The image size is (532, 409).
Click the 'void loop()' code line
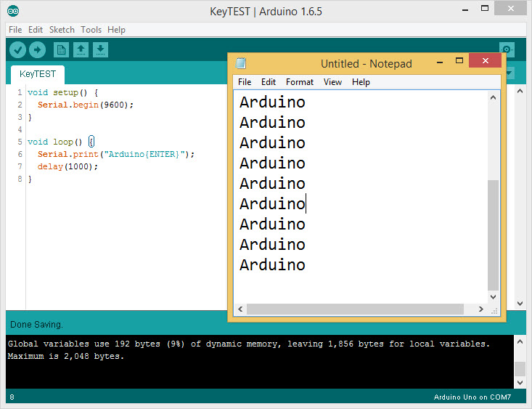[x=60, y=142]
